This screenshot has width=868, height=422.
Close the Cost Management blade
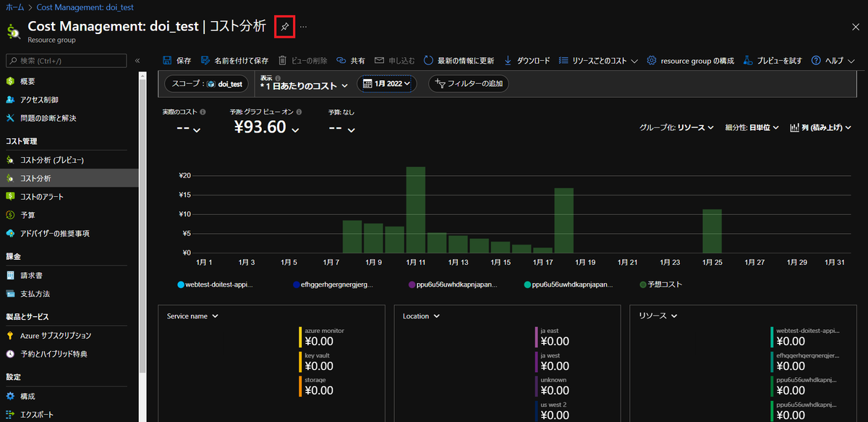(855, 27)
